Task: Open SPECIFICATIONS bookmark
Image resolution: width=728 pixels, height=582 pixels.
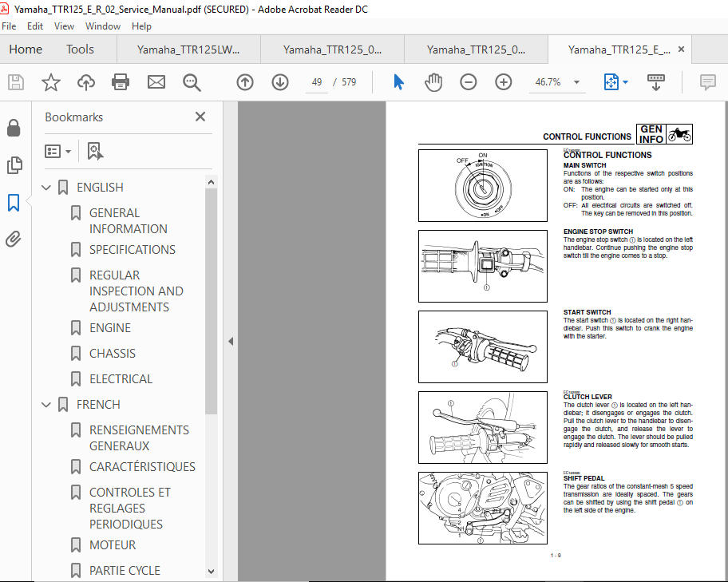Action: click(x=133, y=250)
